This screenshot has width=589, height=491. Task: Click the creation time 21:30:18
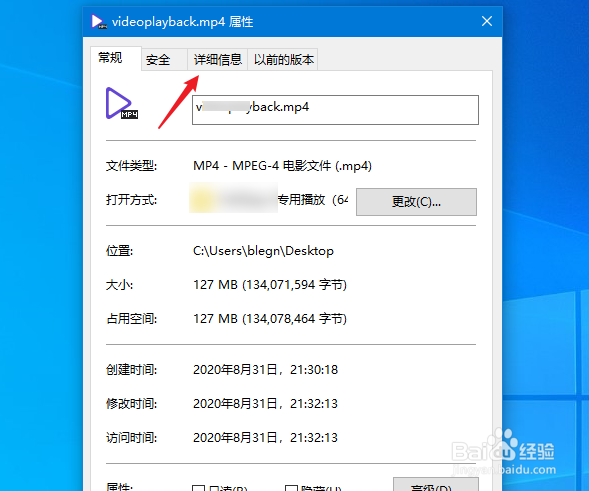tap(314, 370)
